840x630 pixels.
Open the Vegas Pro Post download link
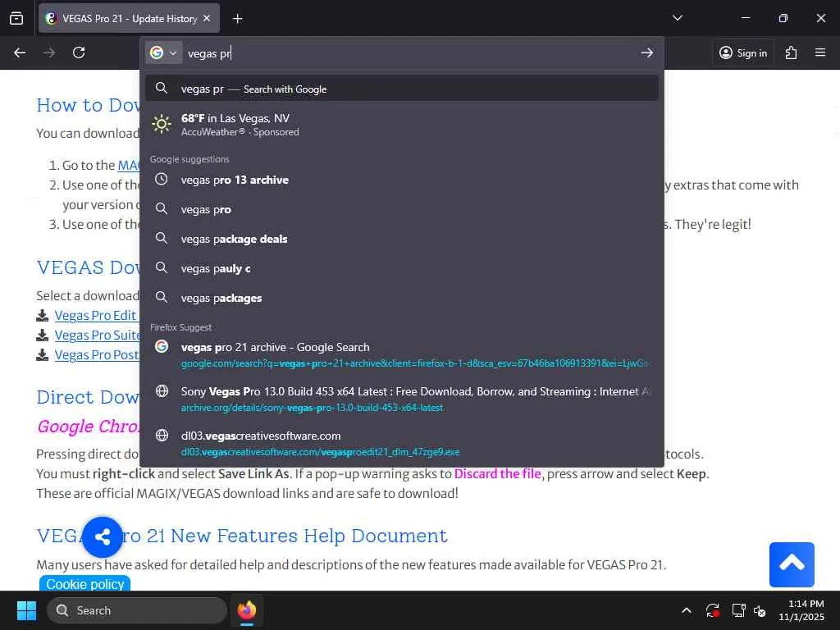coord(97,355)
